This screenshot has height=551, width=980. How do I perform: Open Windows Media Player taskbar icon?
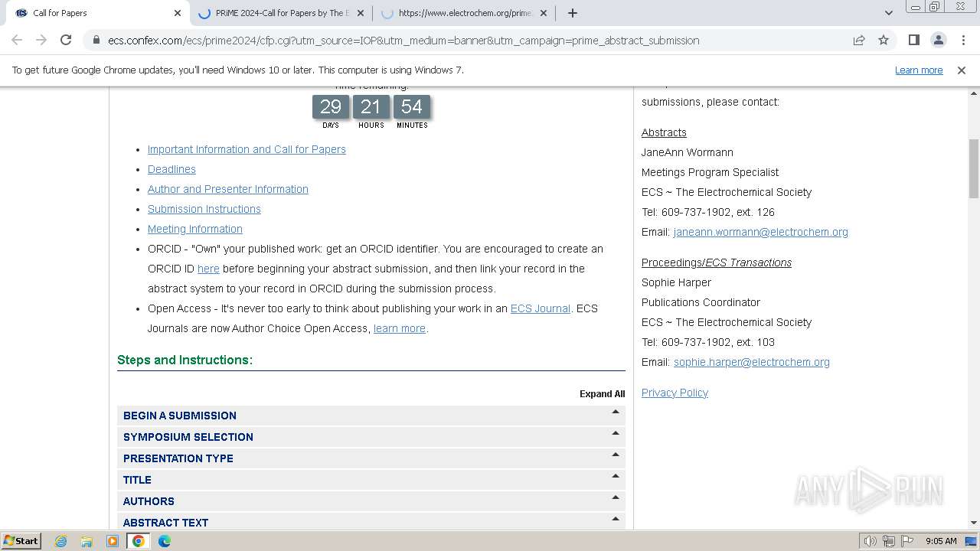pos(113,541)
